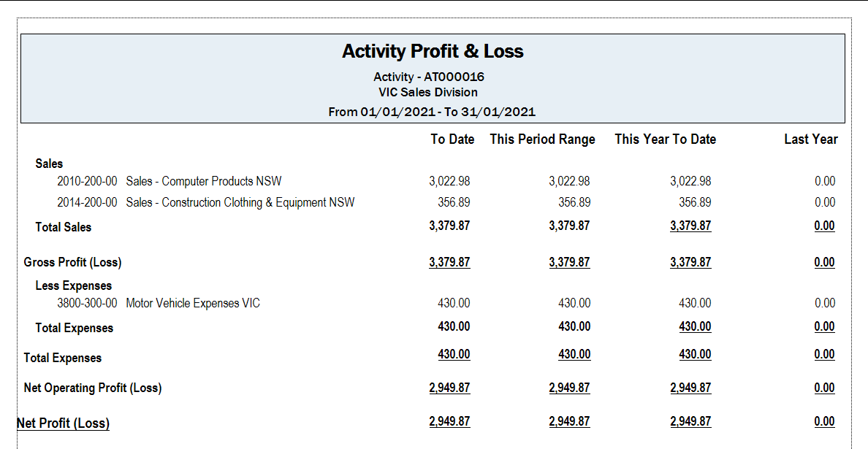
Task: Click the Net Profit 2,949.87 This Year To Date value
Action: tap(690, 421)
